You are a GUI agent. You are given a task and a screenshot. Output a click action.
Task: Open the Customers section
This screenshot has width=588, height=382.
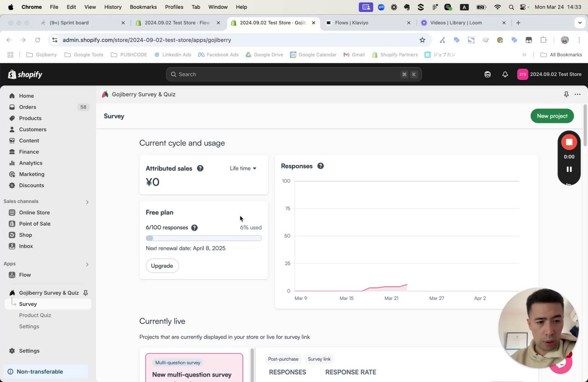(x=33, y=129)
